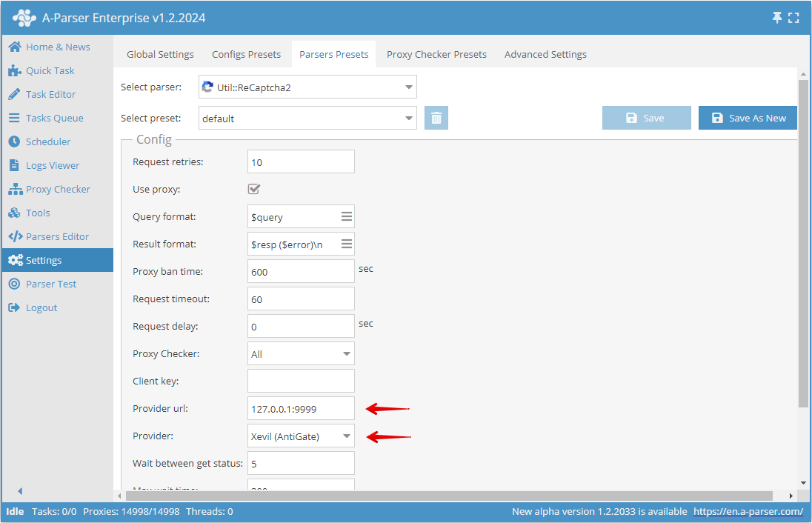The height and width of the screenshot is (523, 812).
Task: Open Quick Task from the sidebar
Action: (50, 70)
